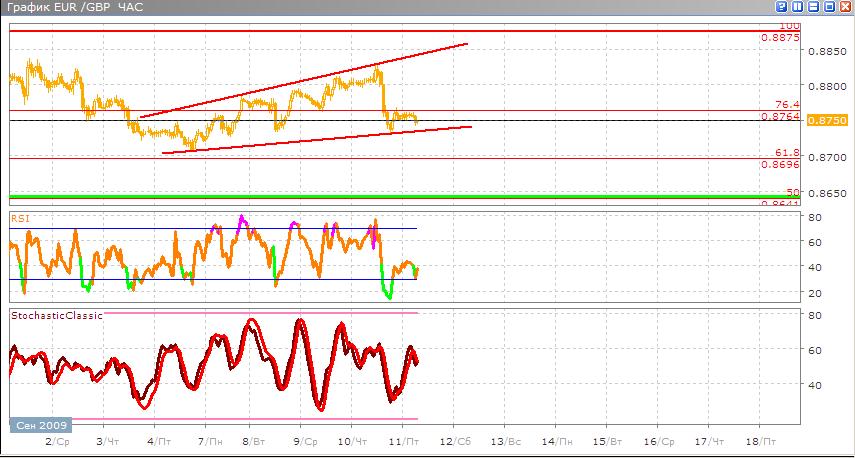Click the 7/Пн date on time axis
The width and height of the screenshot is (855, 458).
click(x=207, y=441)
